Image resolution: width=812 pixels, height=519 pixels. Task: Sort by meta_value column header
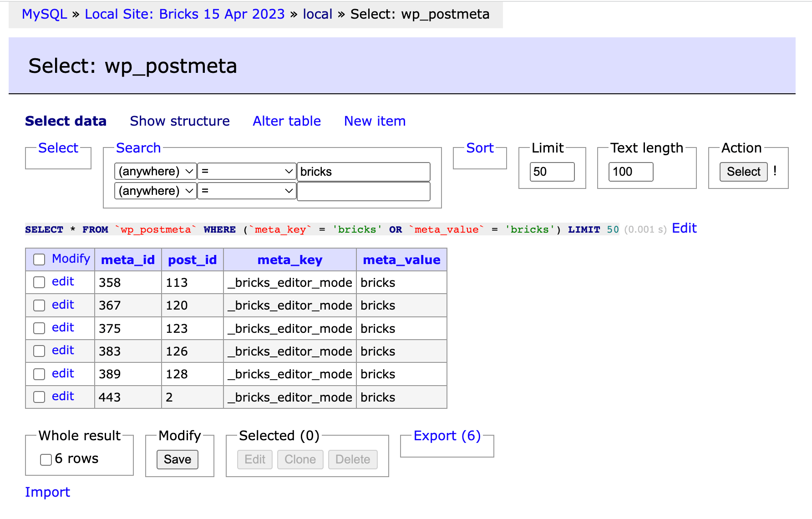pyautogui.click(x=401, y=260)
